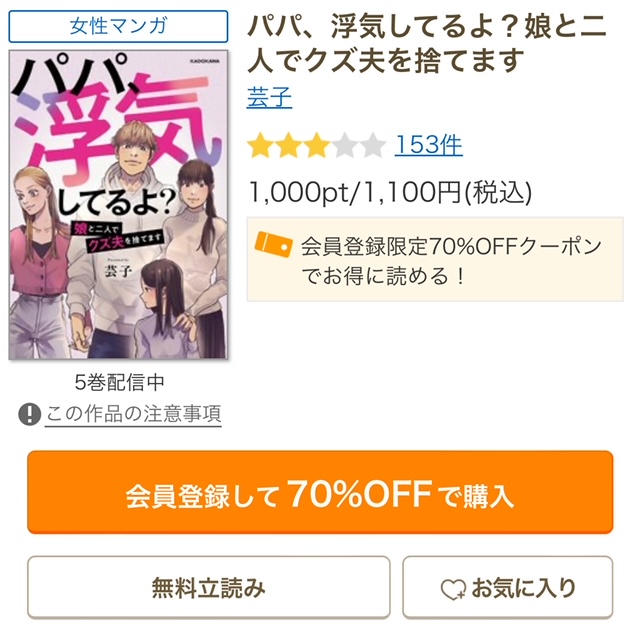Open the 女性マンガ category tag

[118, 27]
